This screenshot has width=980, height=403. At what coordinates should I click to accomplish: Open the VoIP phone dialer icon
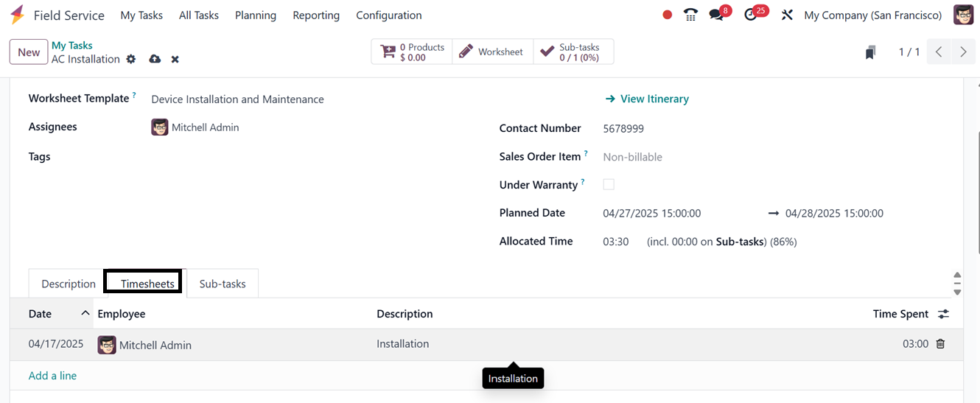point(690,15)
